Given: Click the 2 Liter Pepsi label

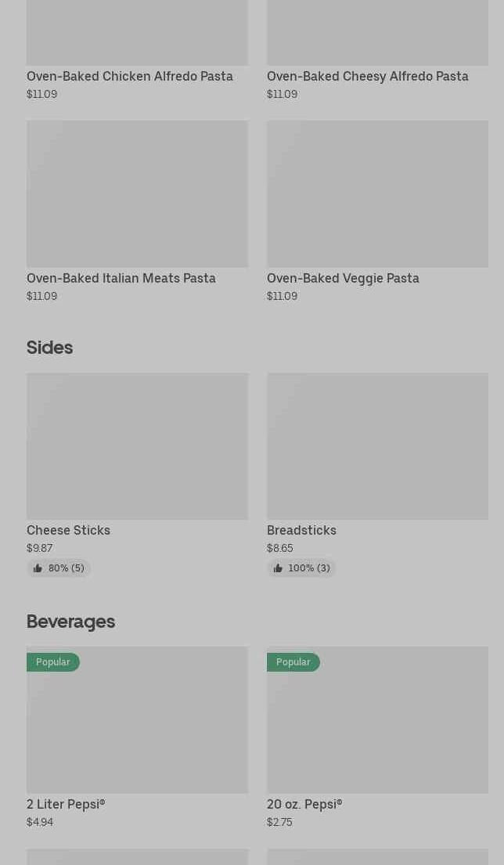Looking at the screenshot, I should (66, 804).
